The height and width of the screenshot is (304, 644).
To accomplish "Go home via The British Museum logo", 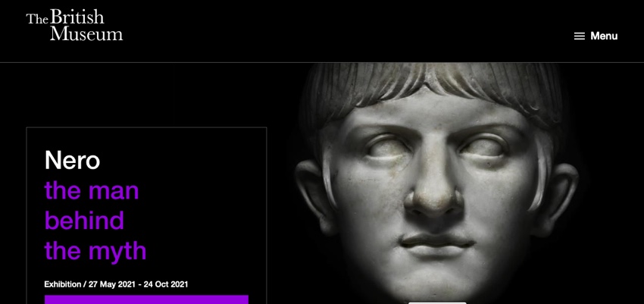I will click(74, 25).
